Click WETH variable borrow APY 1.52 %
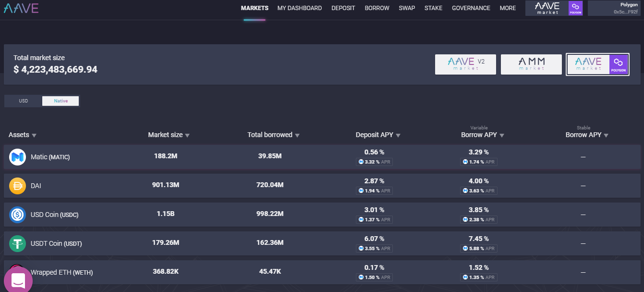Image resolution: width=644 pixels, height=292 pixels. pos(479,267)
